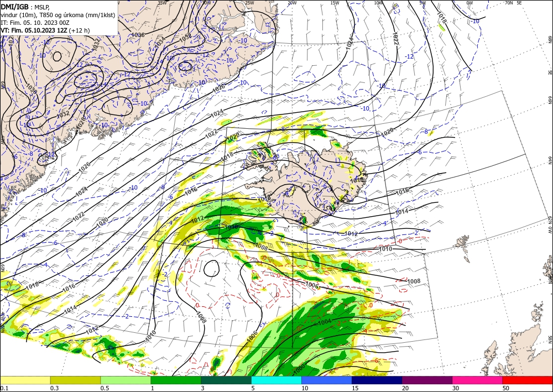Viewport: 553px width, 392px height.
Task: Click the yellow 0.1–0.3 legend swatch
Action: click(x=25, y=380)
